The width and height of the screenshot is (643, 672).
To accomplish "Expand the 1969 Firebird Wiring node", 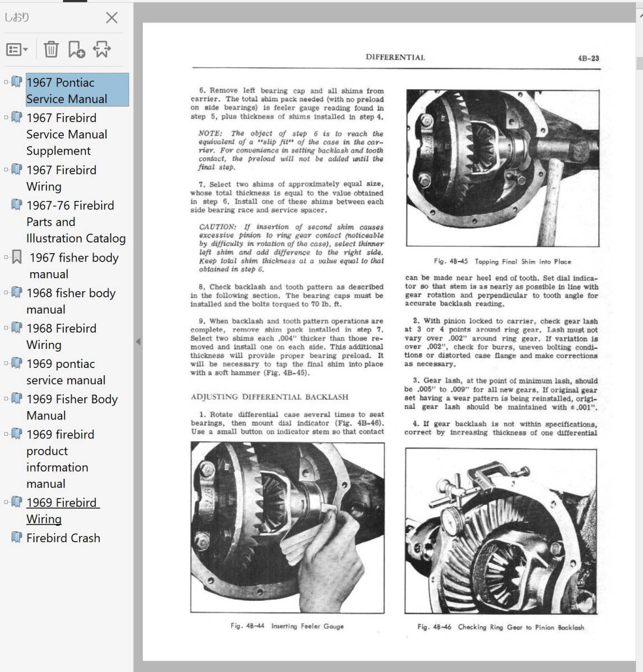I will [x=6, y=502].
